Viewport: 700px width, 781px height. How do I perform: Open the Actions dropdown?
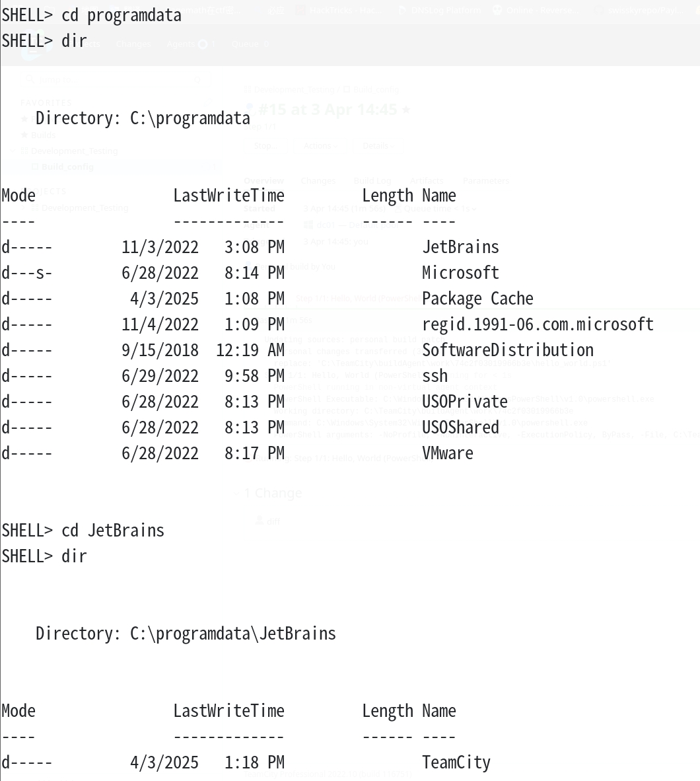(320, 145)
